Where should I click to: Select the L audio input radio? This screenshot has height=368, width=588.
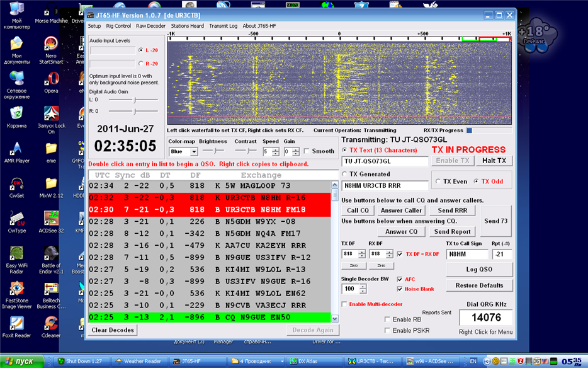(140, 50)
